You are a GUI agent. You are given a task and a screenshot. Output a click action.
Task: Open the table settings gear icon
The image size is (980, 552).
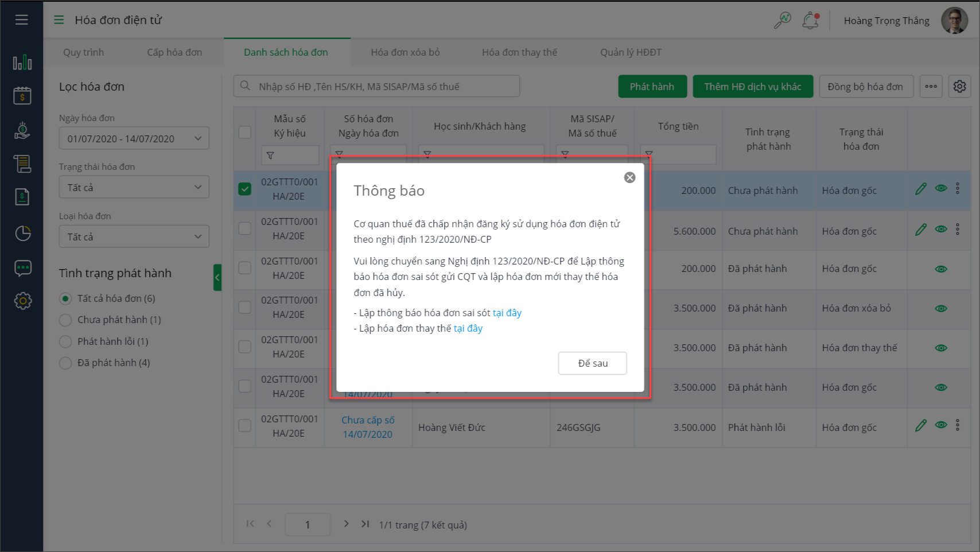(959, 87)
